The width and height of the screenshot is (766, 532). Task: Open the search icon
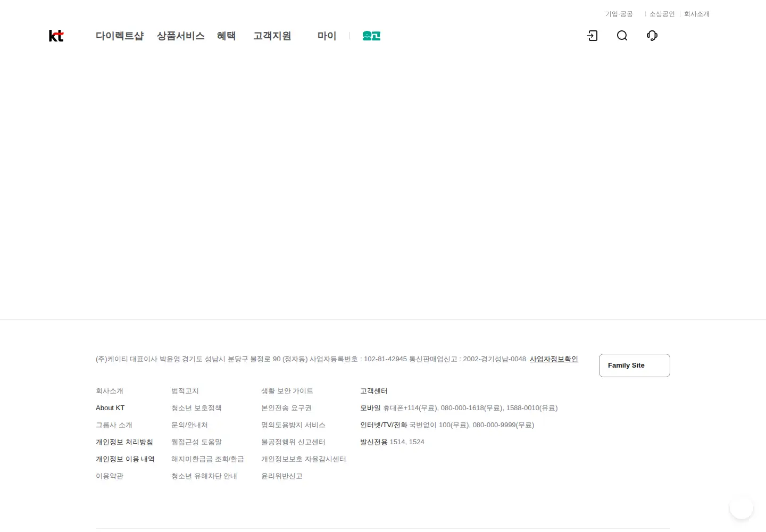click(x=622, y=36)
